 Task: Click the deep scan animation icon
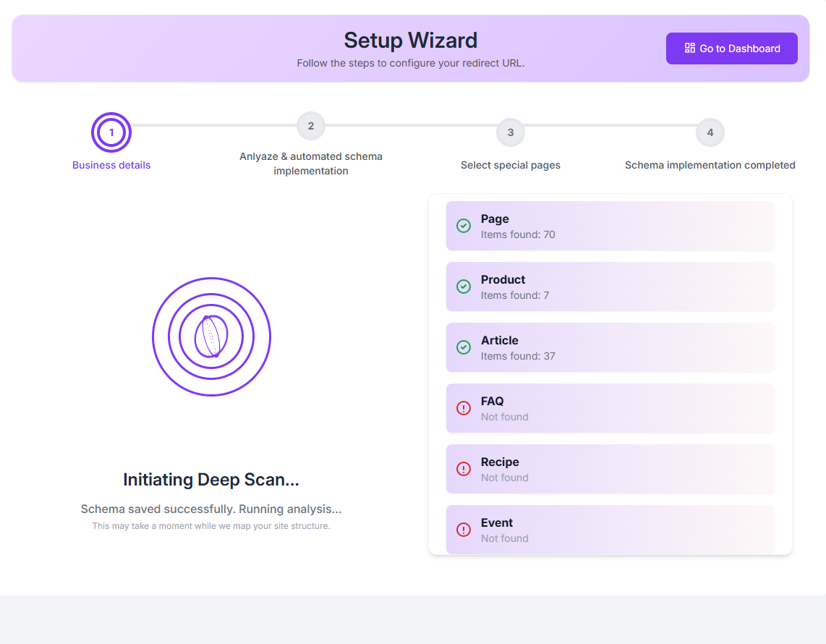pyautogui.click(x=211, y=336)
